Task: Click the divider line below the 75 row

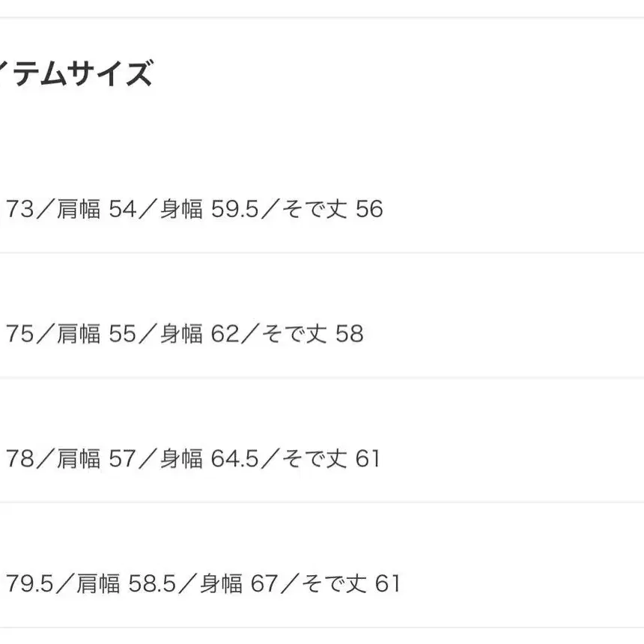Action: point(322,377)
